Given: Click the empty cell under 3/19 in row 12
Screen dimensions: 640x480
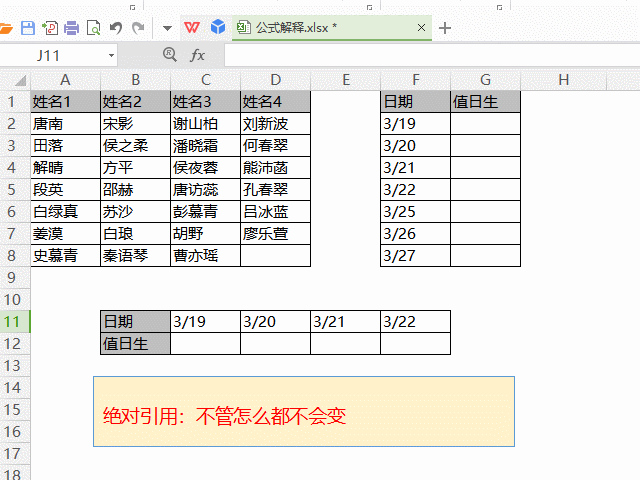Looking at the screenshot, I should [205, 344].
